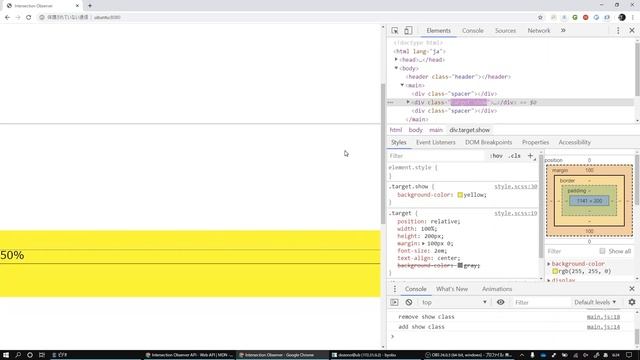Screen dimensions: 640x360
Task: Open the Windows Start menu
Action: [6, 355]
